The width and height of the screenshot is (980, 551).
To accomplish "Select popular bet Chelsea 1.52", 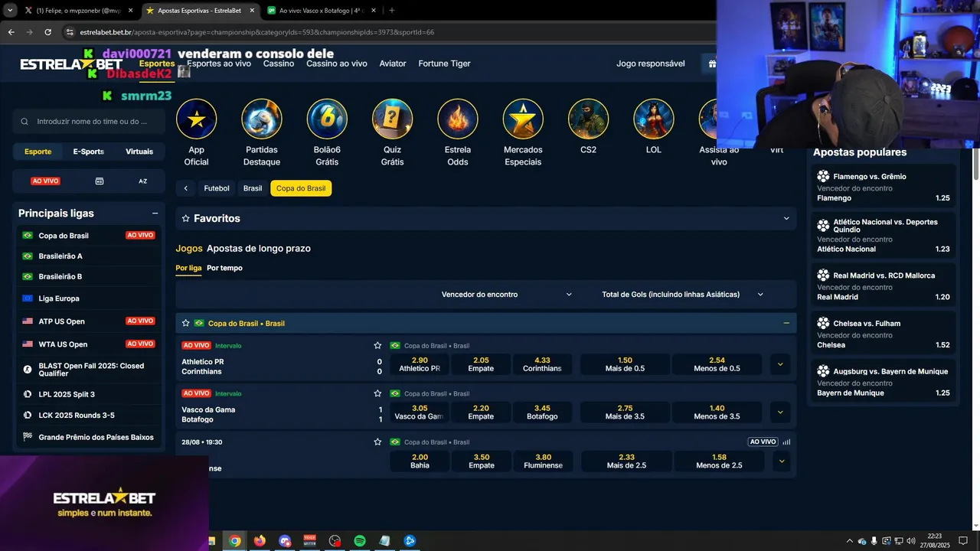I will 884,334.
